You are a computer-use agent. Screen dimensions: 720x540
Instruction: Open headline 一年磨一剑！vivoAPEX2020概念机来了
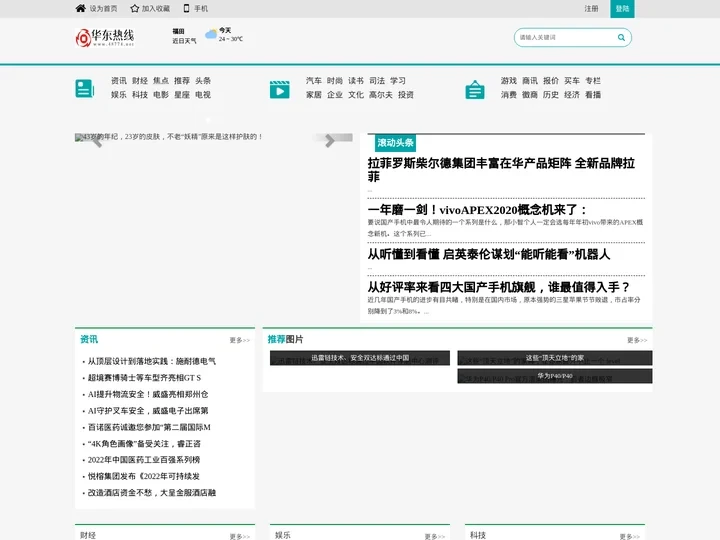pos(477,210)
